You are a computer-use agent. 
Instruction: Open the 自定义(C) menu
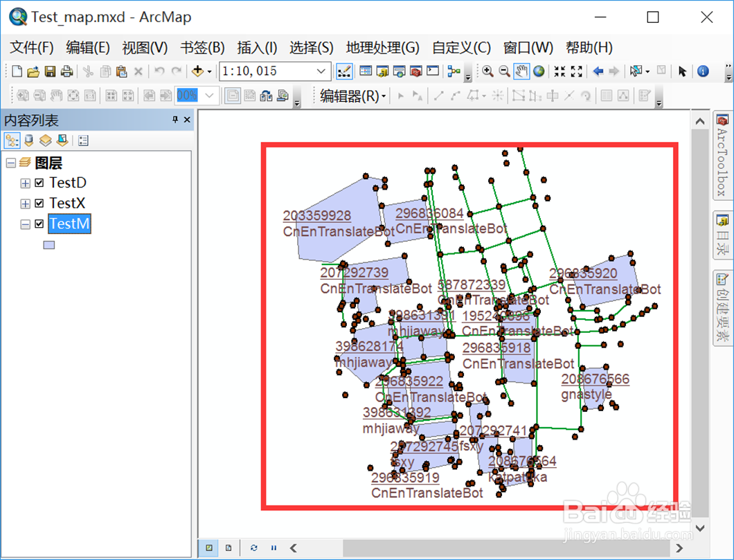tap(461, 48)
